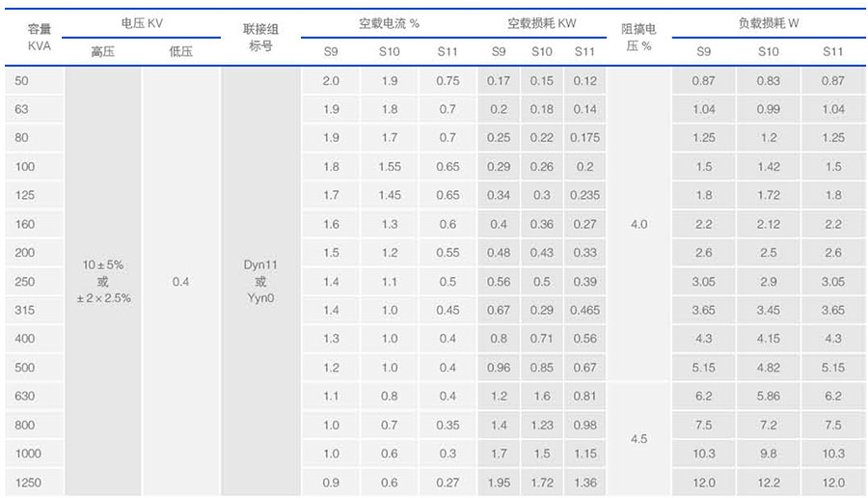This screenshot has width=868, height=498.
Task: Click the 1.55 no-load current value
Action: point(389,167)
